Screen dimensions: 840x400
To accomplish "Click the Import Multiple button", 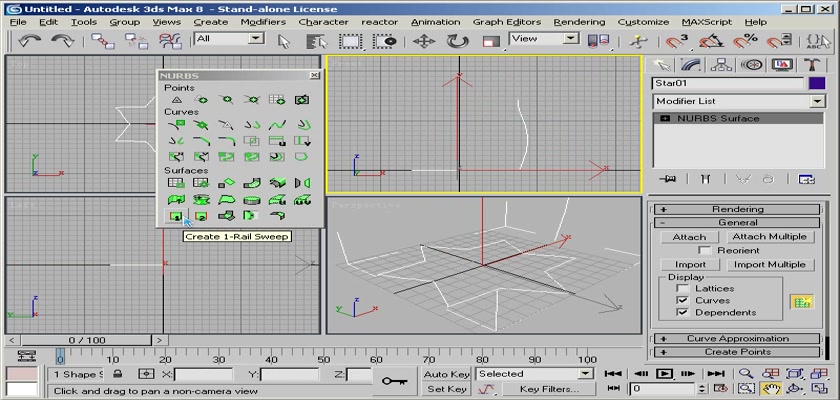I will point(769,265).
